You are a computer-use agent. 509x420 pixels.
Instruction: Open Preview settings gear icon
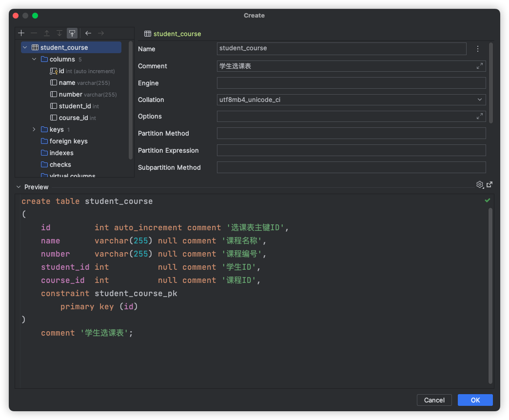click(x=480, y=184)
